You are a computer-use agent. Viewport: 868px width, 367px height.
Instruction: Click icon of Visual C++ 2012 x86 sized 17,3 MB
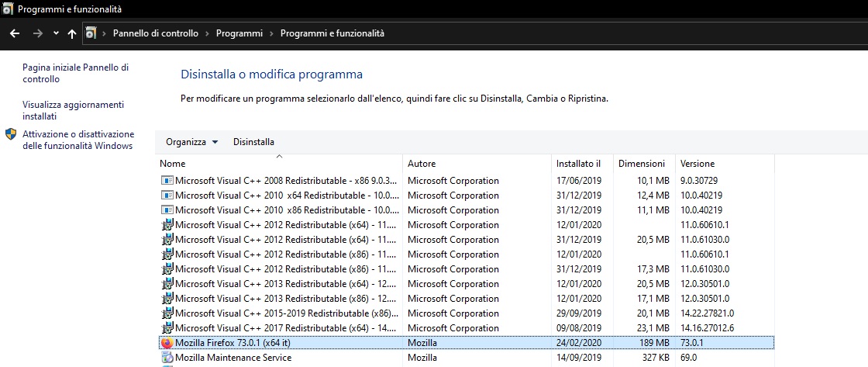tap(167, 269)
